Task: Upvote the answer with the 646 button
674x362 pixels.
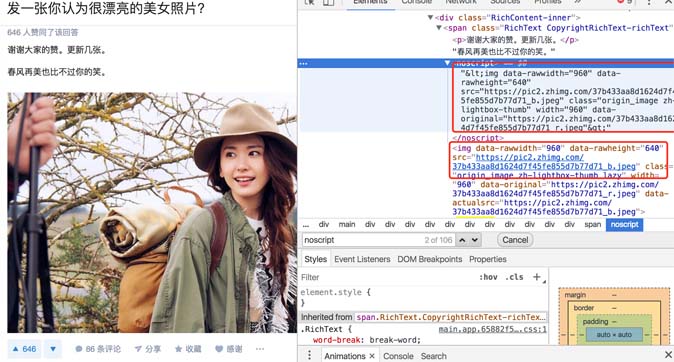Action: (25, 349)
